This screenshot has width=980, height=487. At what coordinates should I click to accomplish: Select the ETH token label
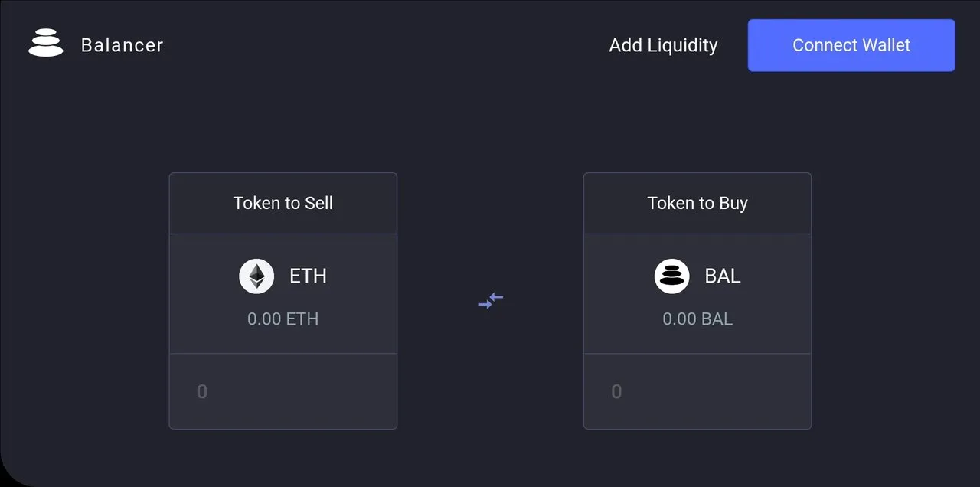308,276
